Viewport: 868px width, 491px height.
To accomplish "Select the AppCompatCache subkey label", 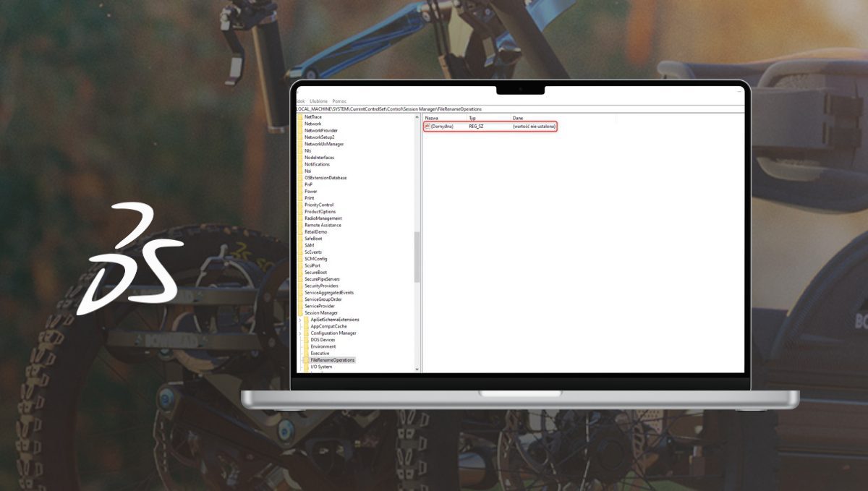I will (329, 326).
